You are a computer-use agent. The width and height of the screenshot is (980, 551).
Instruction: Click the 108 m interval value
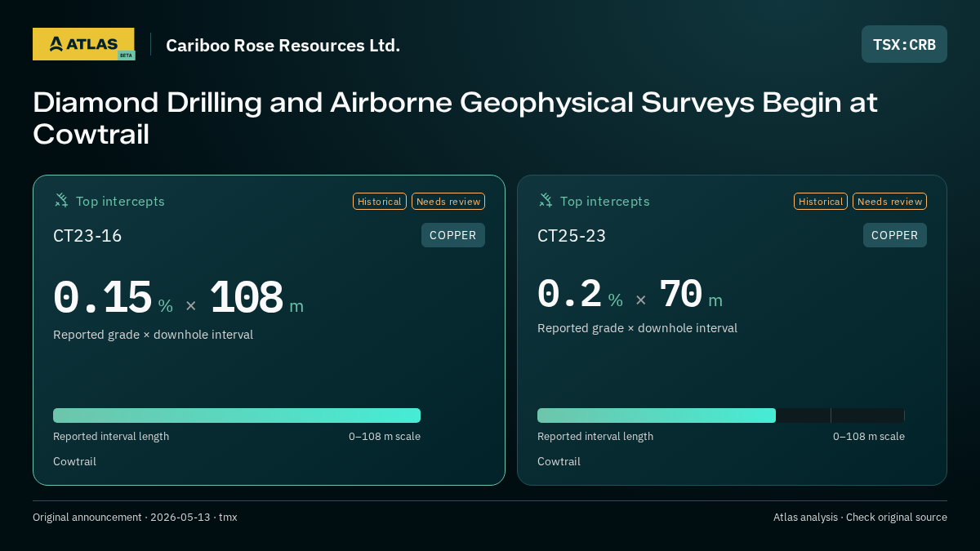(256, 298)
